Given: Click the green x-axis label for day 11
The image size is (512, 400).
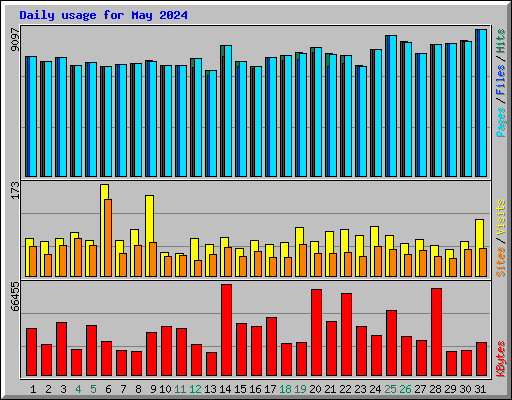Looking at the screenshot, I should (x=180, y=389).
